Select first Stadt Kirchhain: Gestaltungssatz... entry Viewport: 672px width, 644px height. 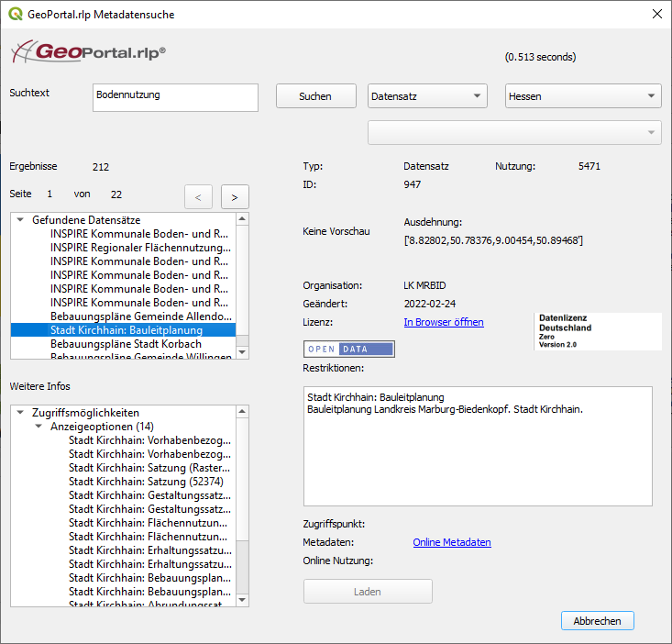coord(150,495)
